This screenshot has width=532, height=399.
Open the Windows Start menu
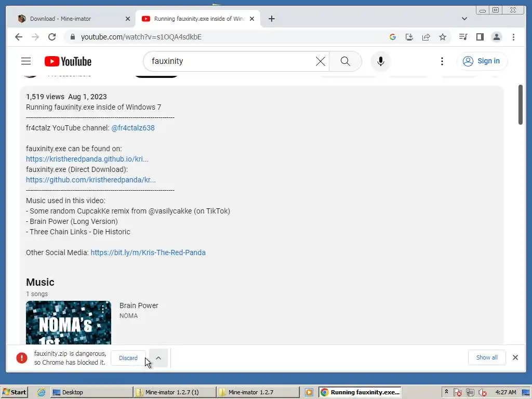(x=14, y=392)
